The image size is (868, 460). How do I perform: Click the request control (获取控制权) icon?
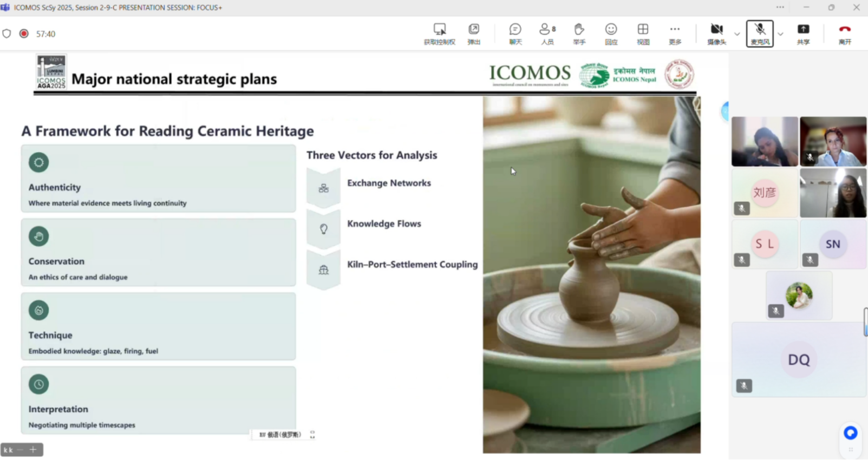(x=439, y=34)
